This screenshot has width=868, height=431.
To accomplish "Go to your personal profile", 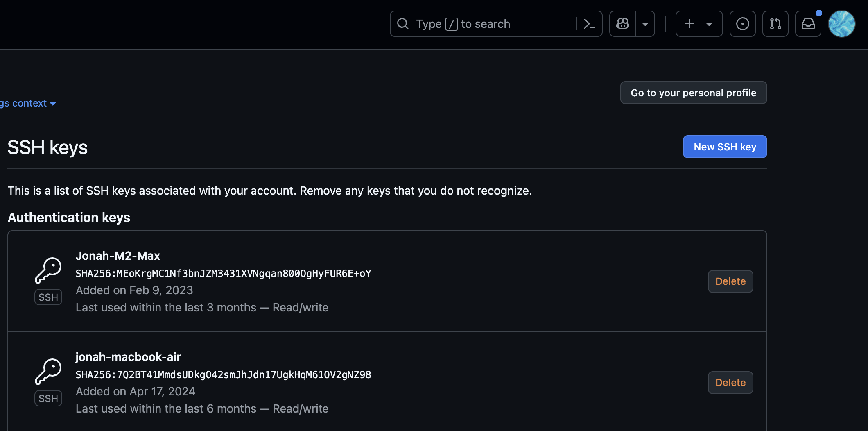I will (693, 93).
